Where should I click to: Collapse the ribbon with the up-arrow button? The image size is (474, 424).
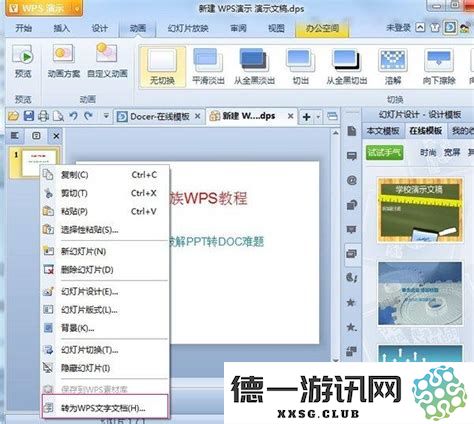[420, 28]
